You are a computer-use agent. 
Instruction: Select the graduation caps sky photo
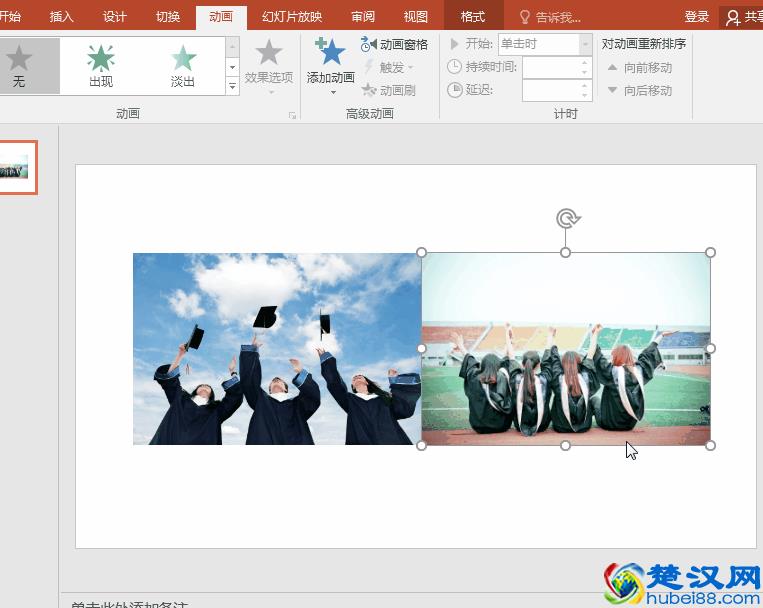tap(277, 349)
